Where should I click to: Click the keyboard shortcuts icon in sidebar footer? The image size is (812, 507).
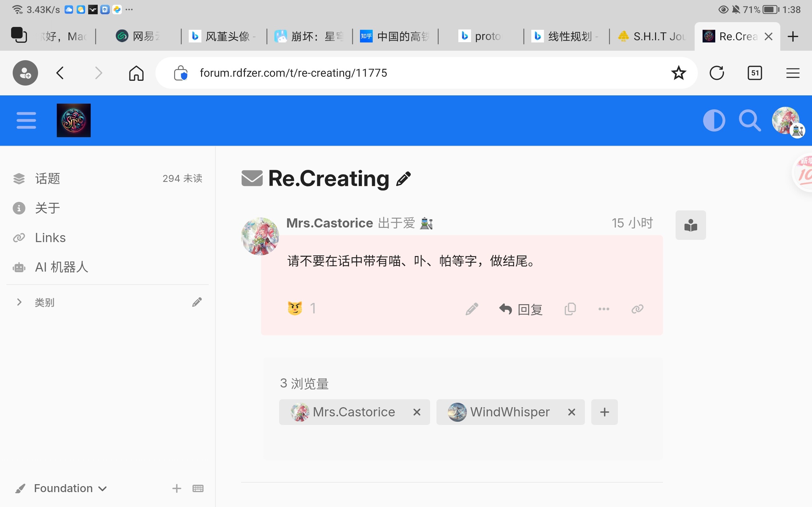[x=198, y=488]
